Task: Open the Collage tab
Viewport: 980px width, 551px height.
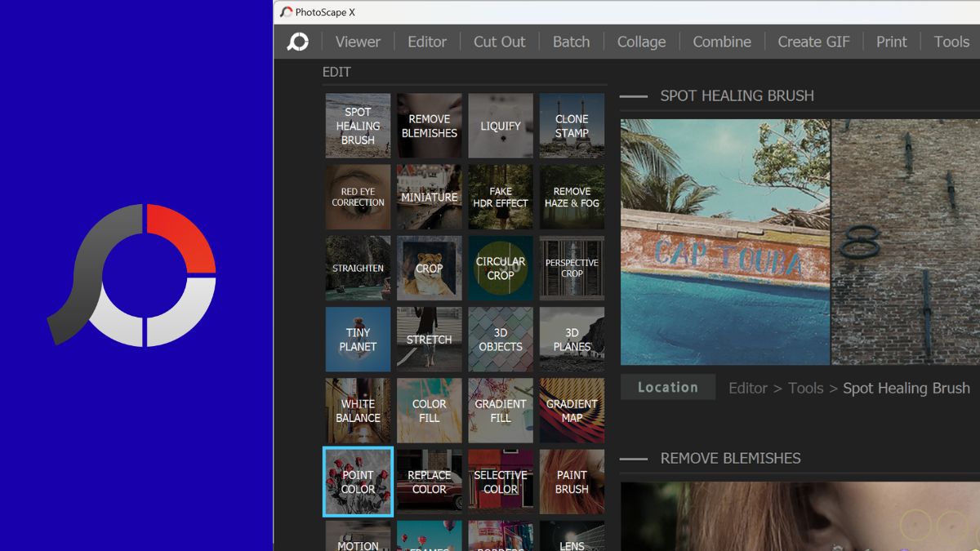Action: tap(641, 42)
